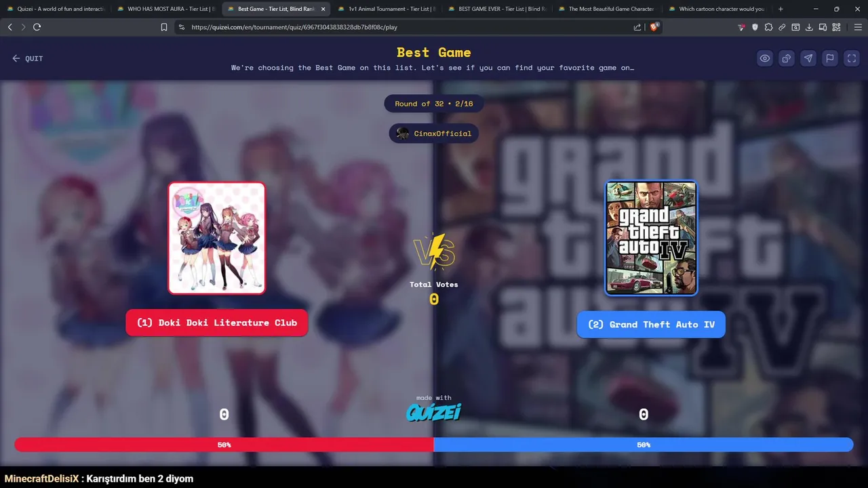Open the Brave Shields lion icon
This screenshot has height=488, width=868.
pos(654,27)
